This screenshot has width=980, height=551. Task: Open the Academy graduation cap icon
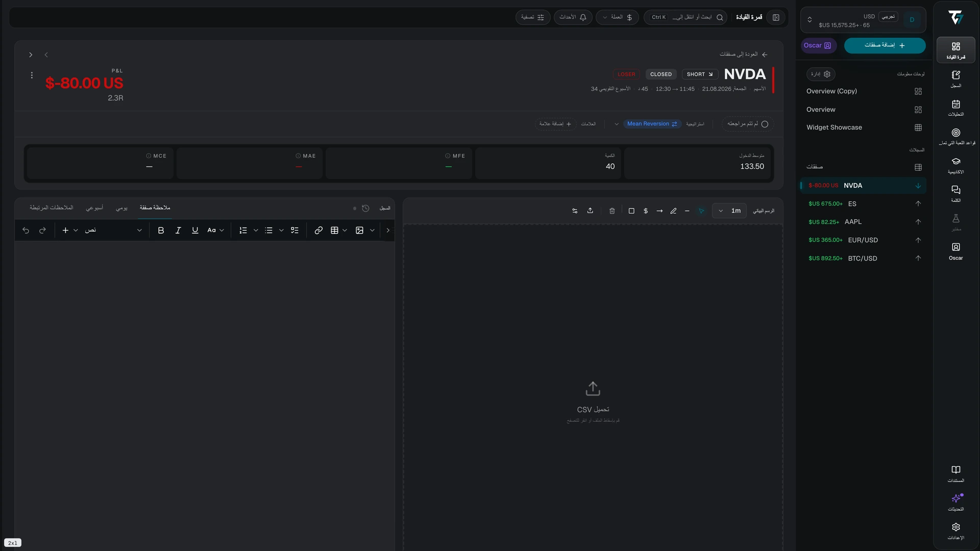click(x=955, y=165)
